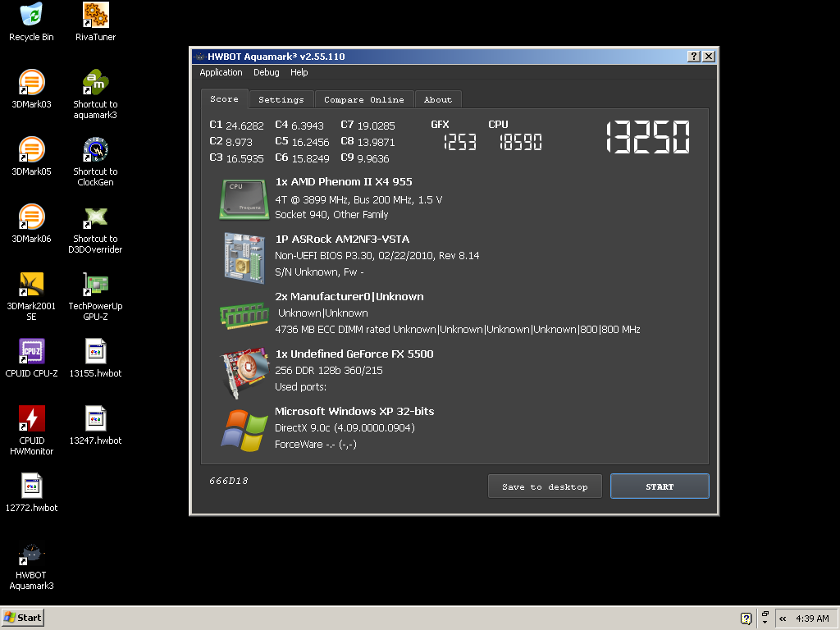Select the 3DMark03 desktop shortcut
840x630 pixels.
coord(32,89)
